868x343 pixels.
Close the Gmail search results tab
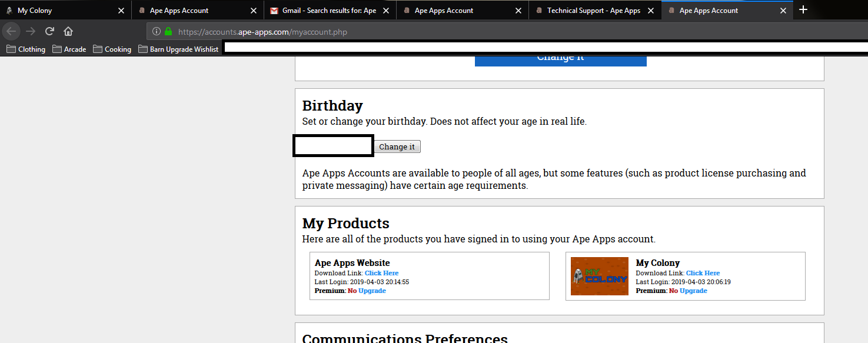(386, 11)
